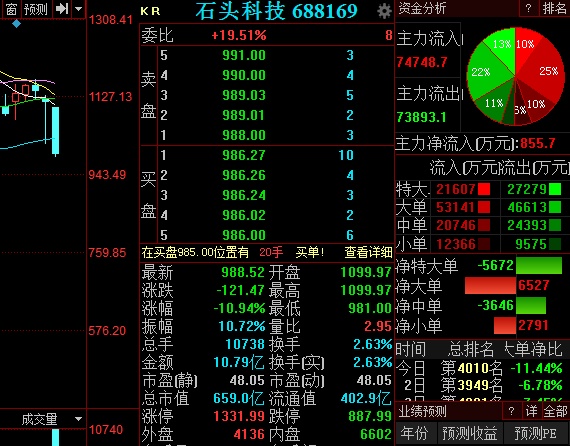Open the dropdown arrow beside the jump-to-end icon
570x446 pixels.
click(x=79, y=8)
